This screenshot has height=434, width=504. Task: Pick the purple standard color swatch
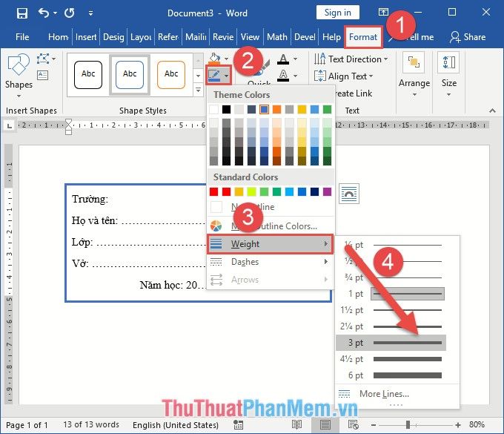[327, 191]
